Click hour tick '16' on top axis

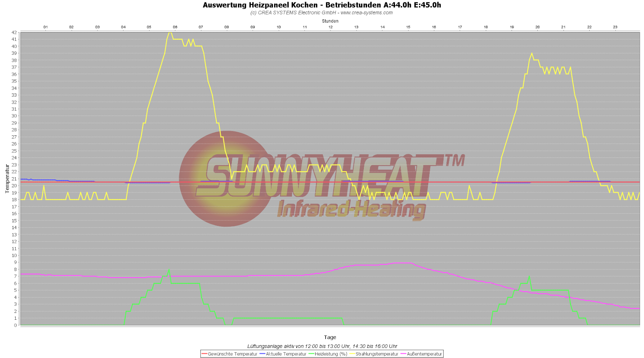click(434, 27)
